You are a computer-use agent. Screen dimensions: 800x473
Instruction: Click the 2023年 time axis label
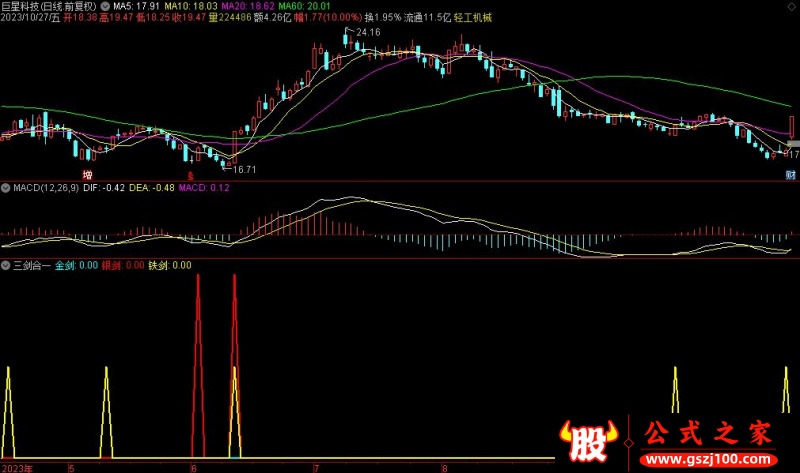point(17,468)
